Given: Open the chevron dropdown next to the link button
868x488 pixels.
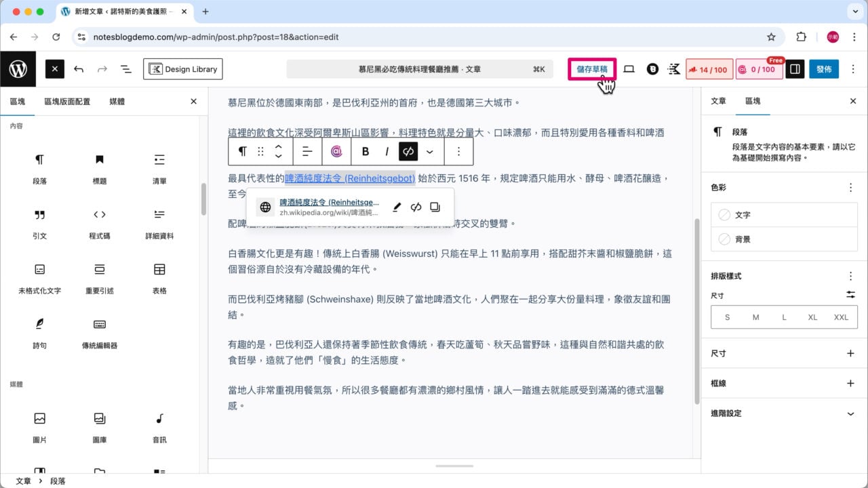Looking at the screenshot, I should 430,151.
